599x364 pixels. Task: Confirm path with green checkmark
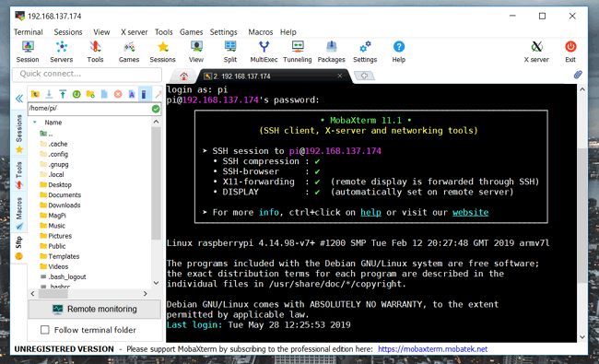[x=156, y=109]
